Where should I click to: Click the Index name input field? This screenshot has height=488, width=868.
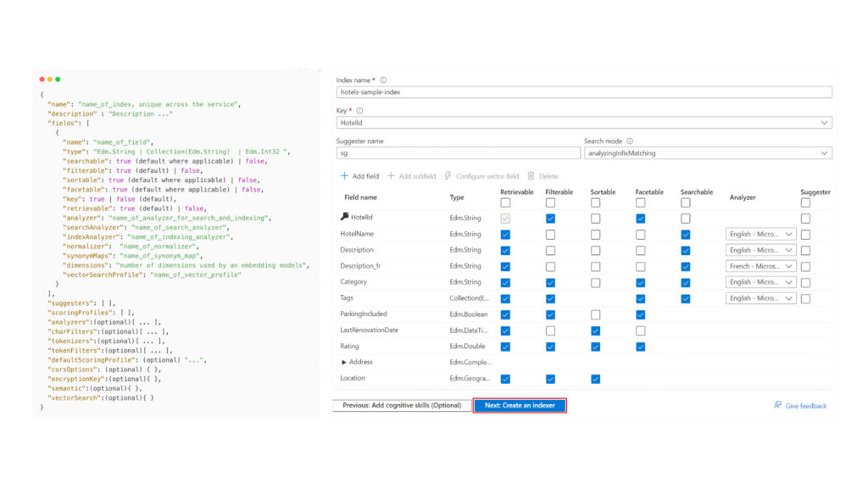pos(584,92)
